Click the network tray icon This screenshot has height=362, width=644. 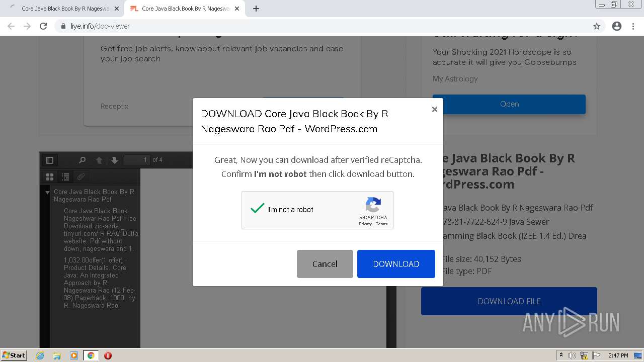coord(584,355)
